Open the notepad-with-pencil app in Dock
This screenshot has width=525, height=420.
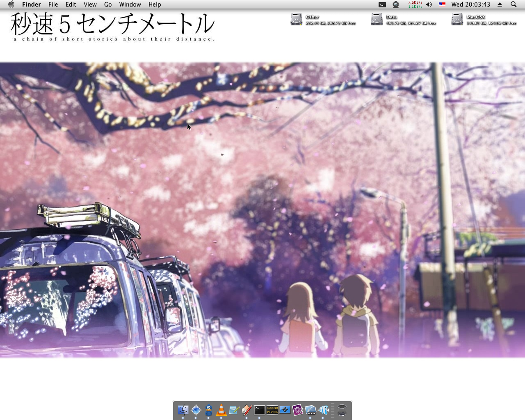click(x=234, y=410)
